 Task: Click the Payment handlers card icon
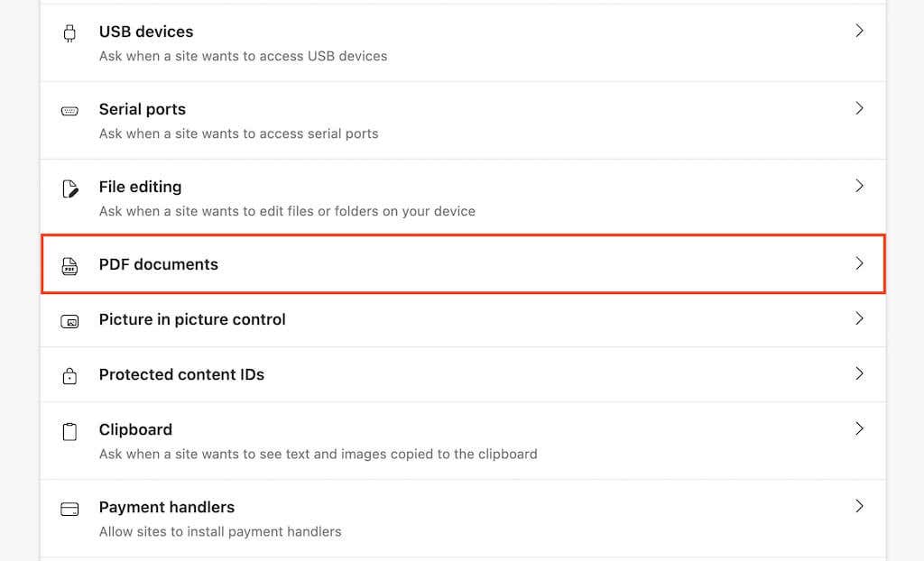(69, 510)
